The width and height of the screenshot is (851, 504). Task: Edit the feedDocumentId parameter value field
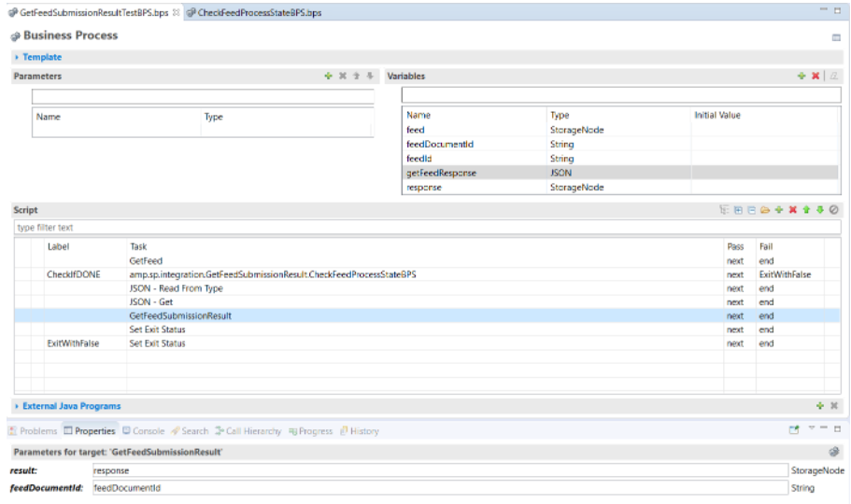click(440, 488)
